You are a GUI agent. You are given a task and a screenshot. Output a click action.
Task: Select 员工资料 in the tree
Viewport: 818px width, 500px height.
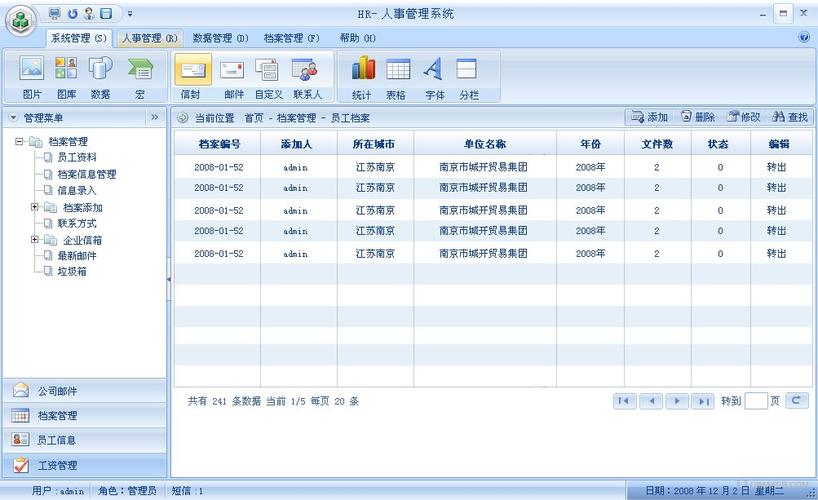(77, 157)
